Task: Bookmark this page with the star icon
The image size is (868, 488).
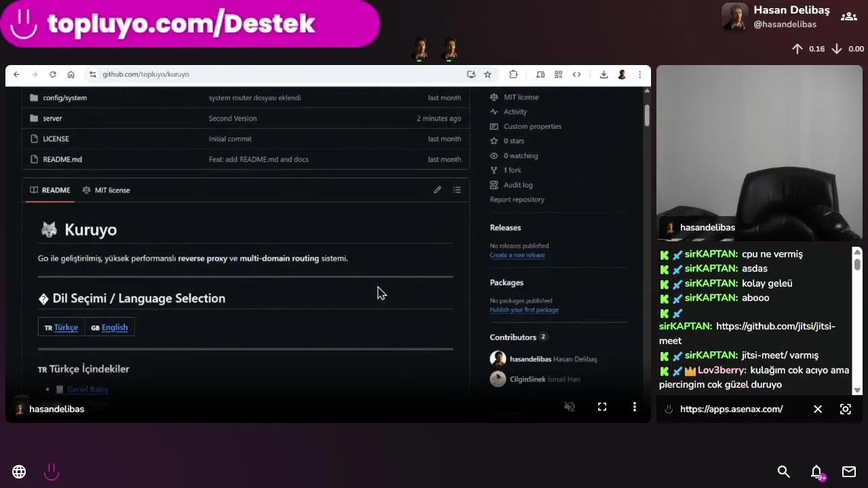Action: coord(488,75)
